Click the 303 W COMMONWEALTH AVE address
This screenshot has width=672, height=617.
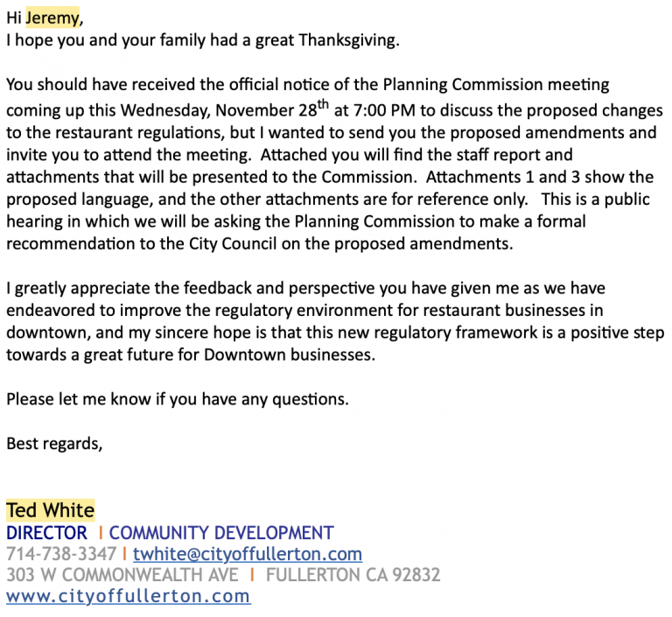coord(122,575)
